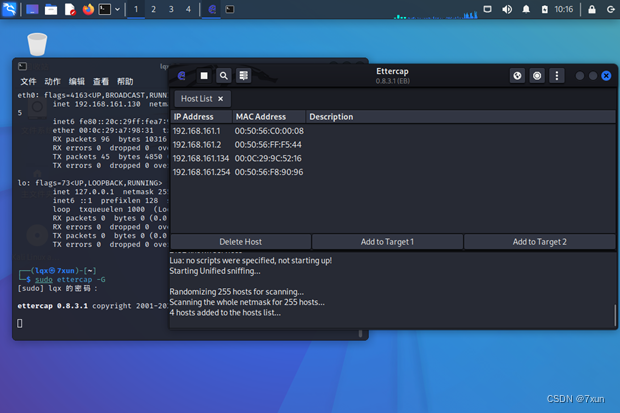Viewport: 620px width, 413px height.
Task: Click the terminal cursor prompt line
Action: click(x=20, y=324)
